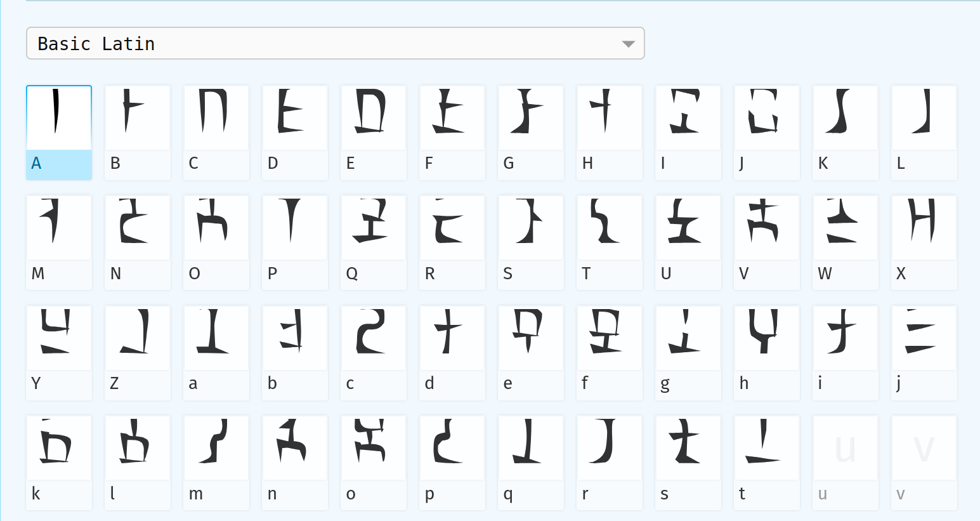The height and width of the screenshot is (521, 980).
Task: Select the capital K glyph
Action: pyautogui.click(x=846, y=117)
